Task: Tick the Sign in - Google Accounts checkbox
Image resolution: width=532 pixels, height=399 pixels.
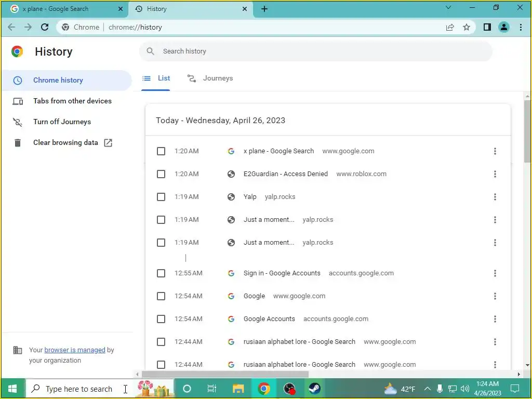Action: point(161,273)
